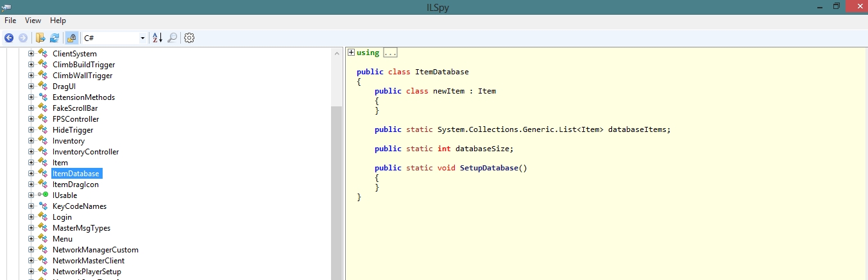Select ExtensionMethods text in the tree
The height and width of the screenshot is (280, 868).
(x=83, y=97)
